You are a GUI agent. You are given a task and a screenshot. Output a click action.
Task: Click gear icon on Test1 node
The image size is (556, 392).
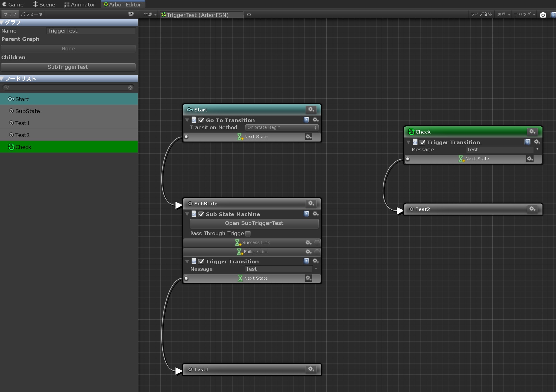[311, 369]
